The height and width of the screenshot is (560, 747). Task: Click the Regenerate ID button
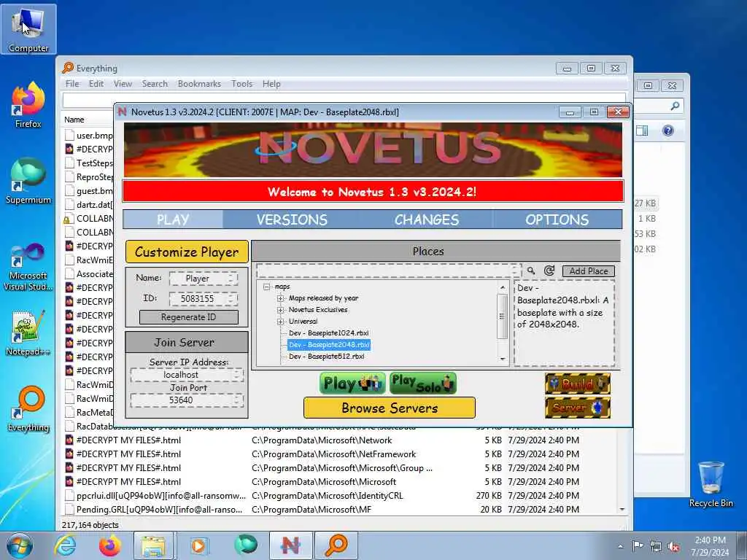(x=189, y=317)
